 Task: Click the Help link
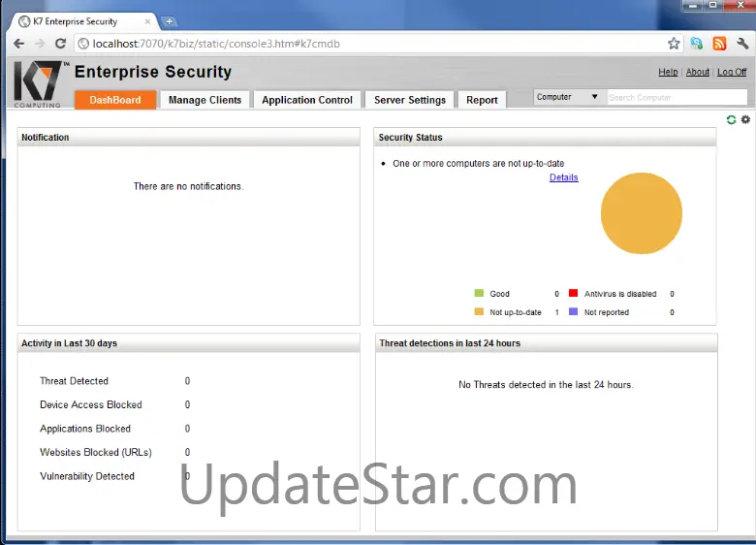click(668, 72)
